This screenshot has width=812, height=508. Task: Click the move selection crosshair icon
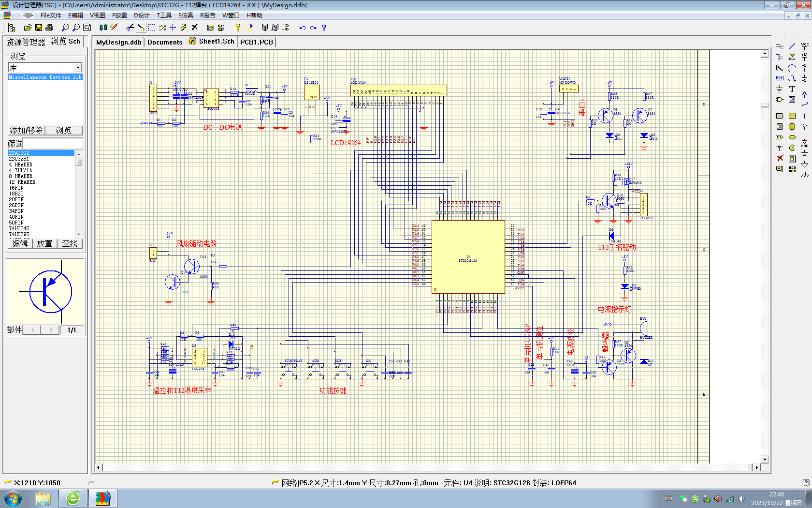tap(173, 28)
